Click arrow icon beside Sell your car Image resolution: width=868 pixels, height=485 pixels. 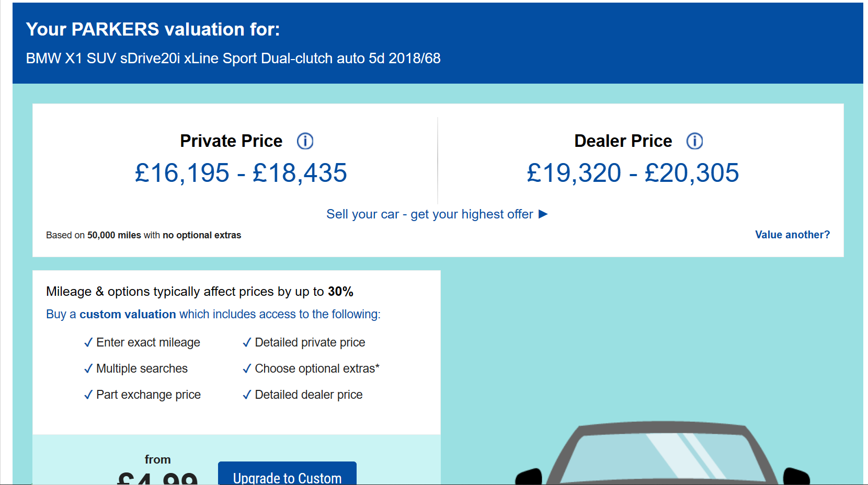coord(543,214)
